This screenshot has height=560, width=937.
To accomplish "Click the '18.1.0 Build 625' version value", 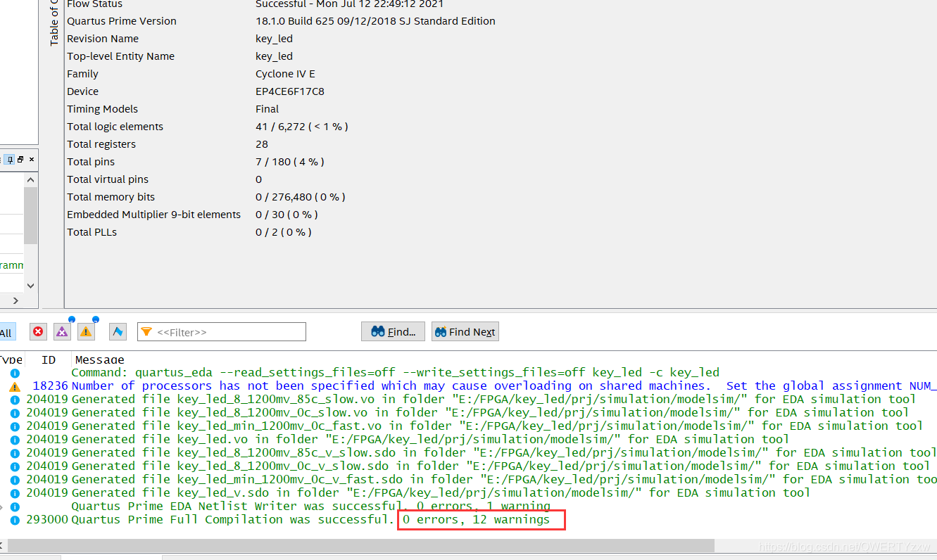I will point(375,21).
